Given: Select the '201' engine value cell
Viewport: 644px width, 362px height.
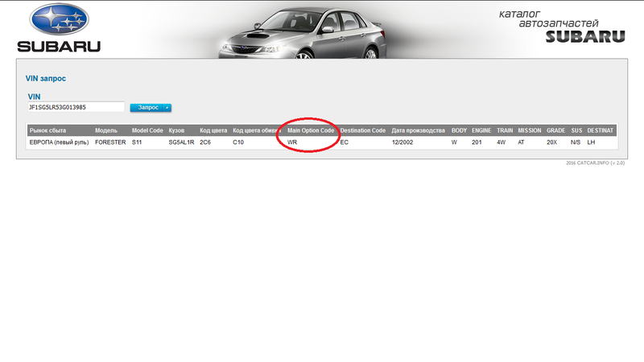Looking at the screenshot, I should (477, 142).
